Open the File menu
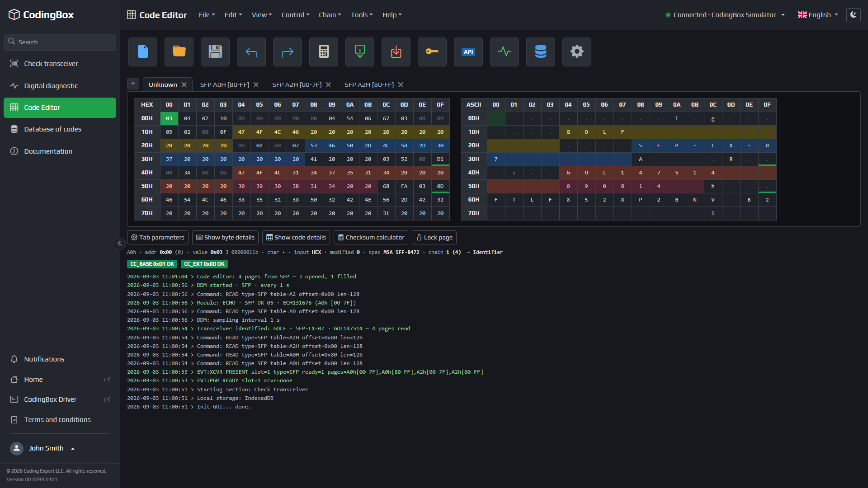The width and height of the screenshot is (868, 488). 207,15
